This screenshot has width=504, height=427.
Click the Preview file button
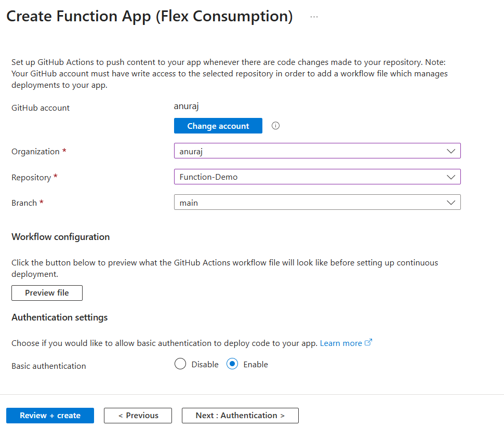47,292
